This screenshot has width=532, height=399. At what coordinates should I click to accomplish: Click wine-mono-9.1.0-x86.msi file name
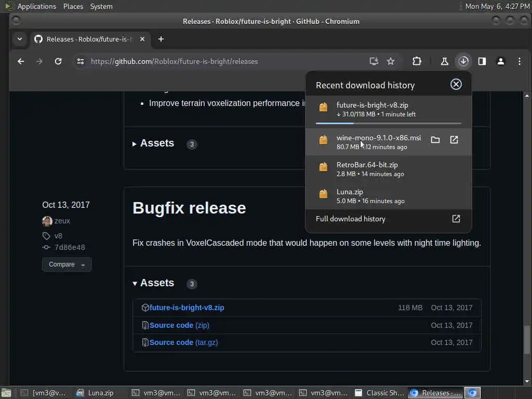pyautogui.click(x=379, y=138)
